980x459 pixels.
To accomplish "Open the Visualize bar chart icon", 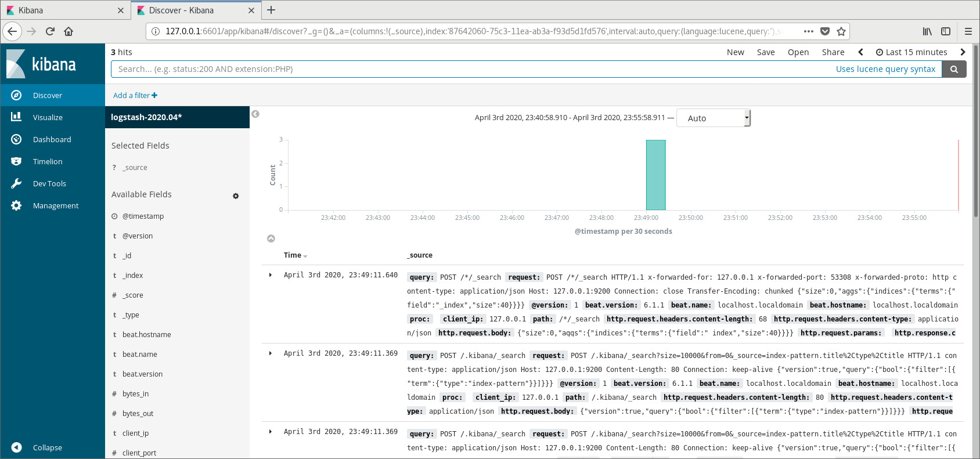I will pos(16,117).
